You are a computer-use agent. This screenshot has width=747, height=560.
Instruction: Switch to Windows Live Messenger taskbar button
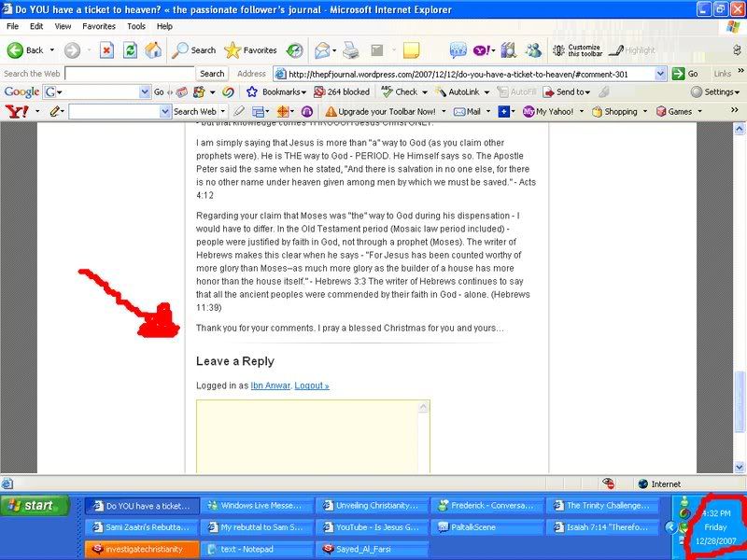click(258, 506)
